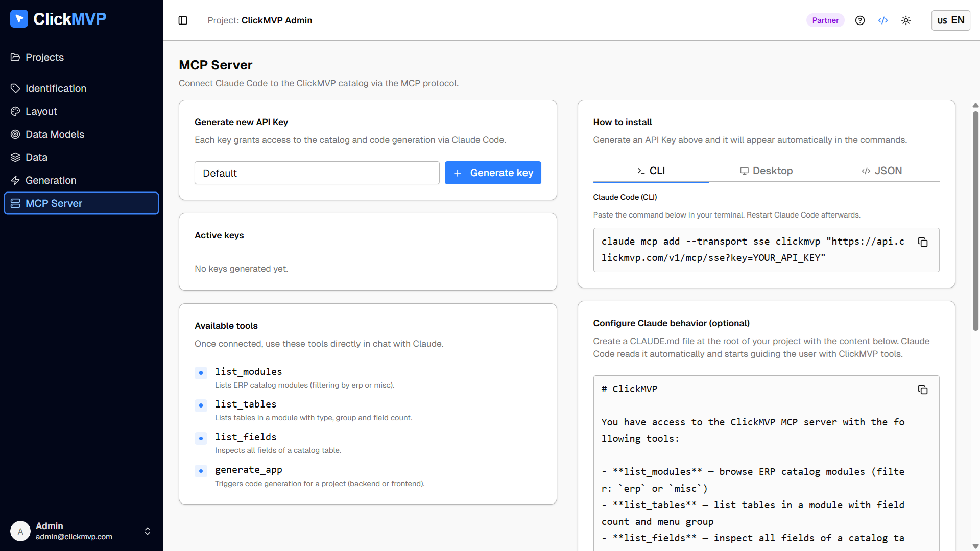This screenshot has height=551, width=980.
Task: Open Projects in the sidebar
Action: click(x=44, y=57)
